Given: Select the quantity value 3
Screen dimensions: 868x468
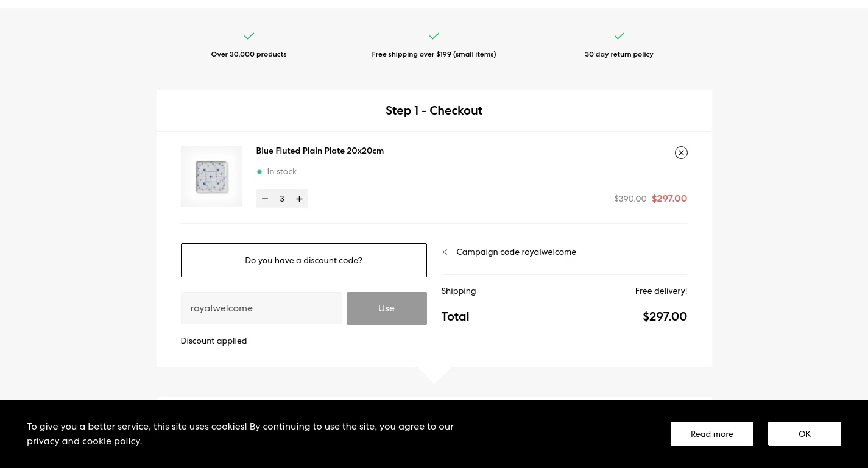Looking at the screenshot, I should click(x=282, y=199).
